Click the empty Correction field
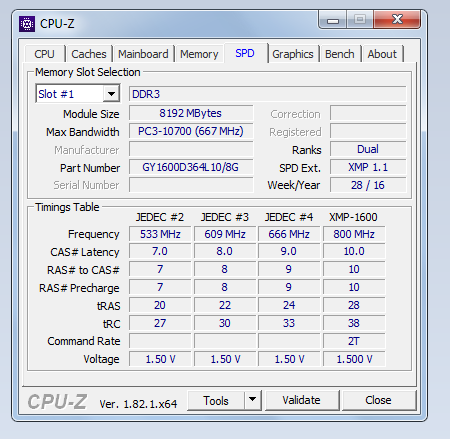Screen dimensions: 450x439 [x=368, y=113]
